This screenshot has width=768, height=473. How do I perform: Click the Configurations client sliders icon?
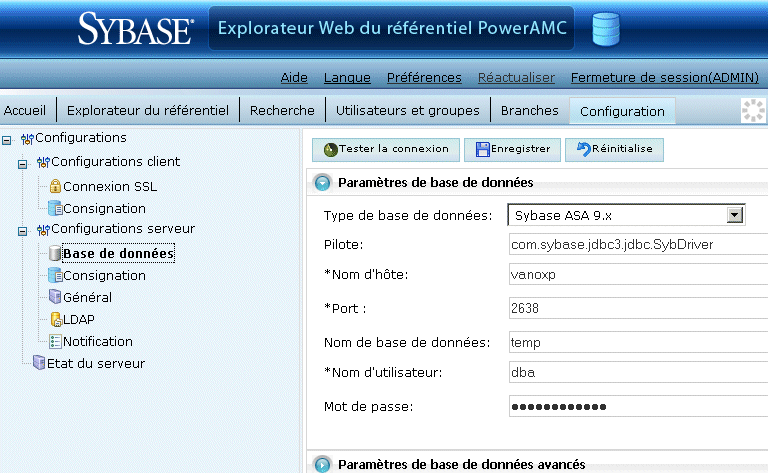click(43, 162)
